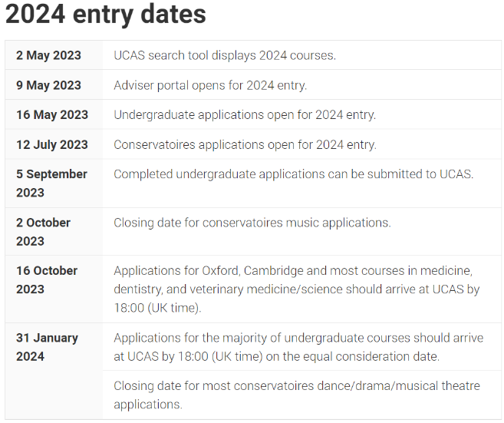This screenshot has width=504, height=423.
Task: Select the '2 May 2023' date cell
Action: click(x=48, y=55)
